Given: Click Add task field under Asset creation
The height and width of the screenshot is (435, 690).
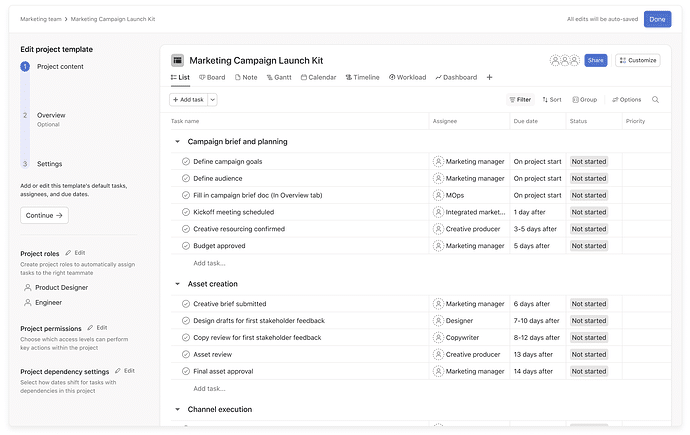Looking at the screenshot, I should pos(209,388).
